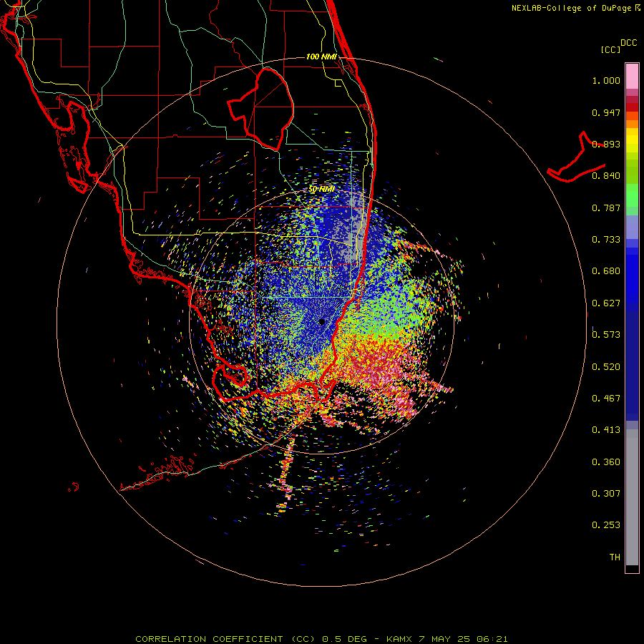This screenshot has height=644, width=644.
Task: Click the 0.627 color scale value
Action: (x=606, y=303)
